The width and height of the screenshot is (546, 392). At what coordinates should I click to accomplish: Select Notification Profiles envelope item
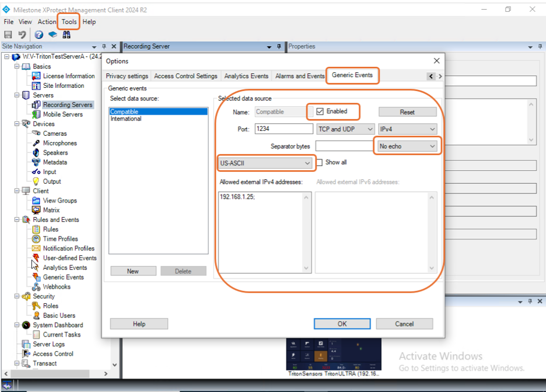coord(68,248)
